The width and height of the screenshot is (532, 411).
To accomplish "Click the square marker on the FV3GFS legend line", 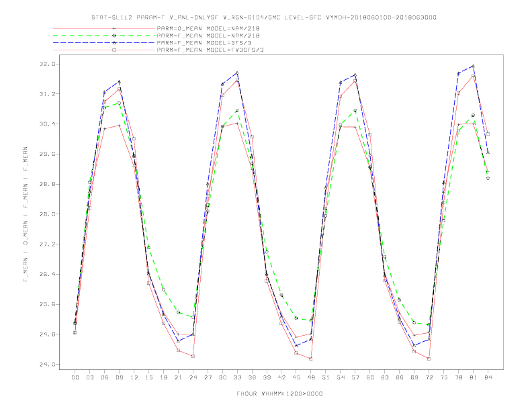I will [x=114, y=50].
